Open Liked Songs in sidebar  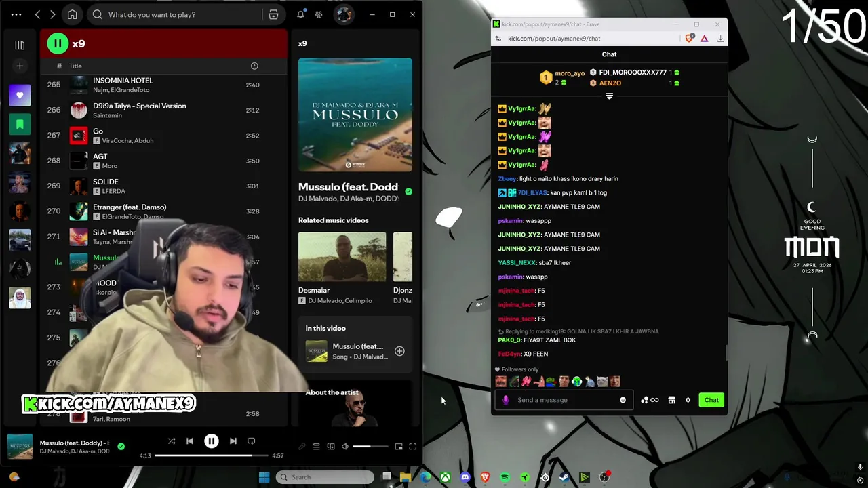tap(20, 96)
